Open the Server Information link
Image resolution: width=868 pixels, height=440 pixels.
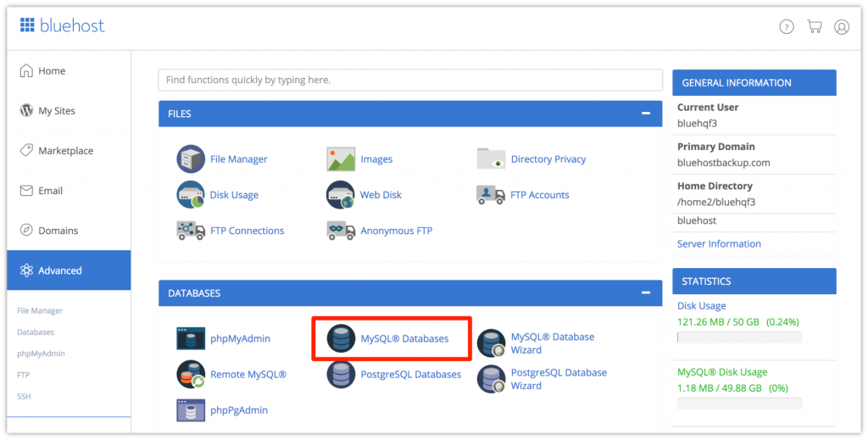719,244
